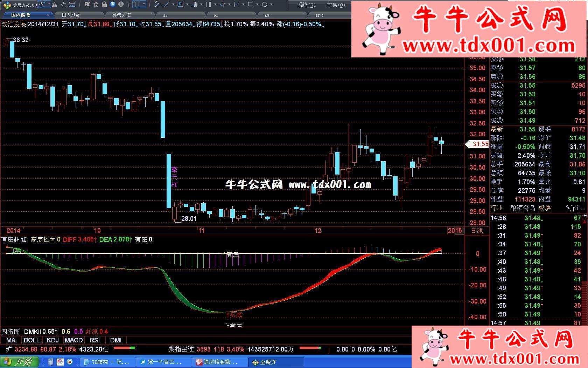588x368 pixels.
Task: Click the 金魔方 application logo icon
Action: click(x=7, y=5)
